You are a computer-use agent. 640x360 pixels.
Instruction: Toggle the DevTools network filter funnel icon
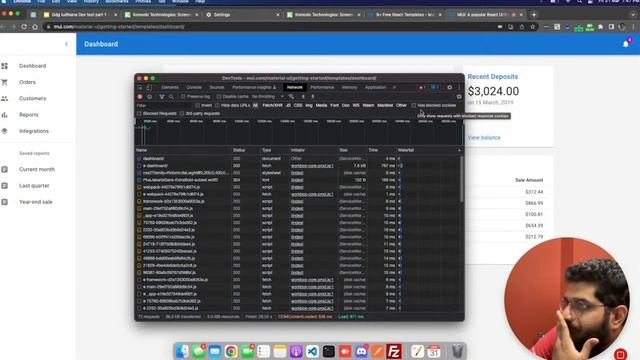pos(162,97)
